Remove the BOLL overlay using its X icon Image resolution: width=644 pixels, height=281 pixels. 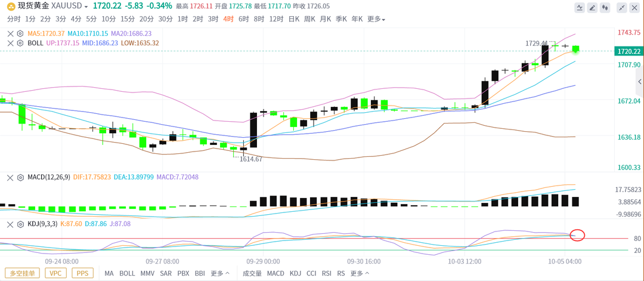point(10,43)
